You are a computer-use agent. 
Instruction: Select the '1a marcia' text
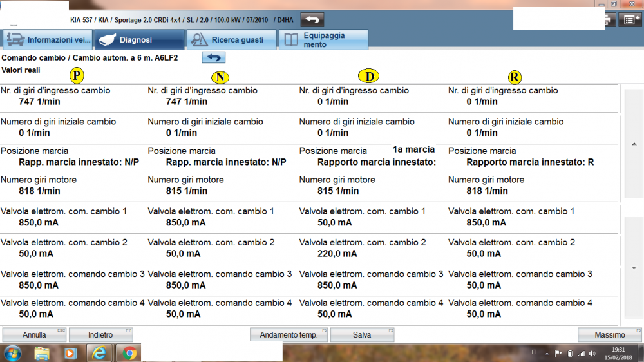(x=413, y=149)
